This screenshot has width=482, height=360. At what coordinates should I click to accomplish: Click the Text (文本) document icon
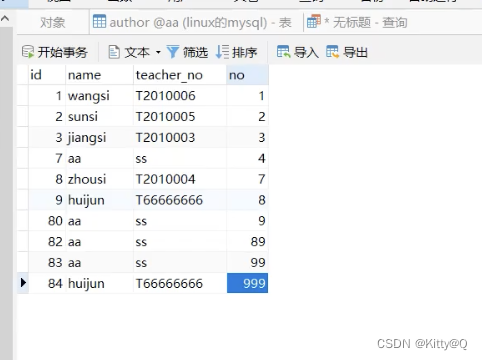point(114,52)
